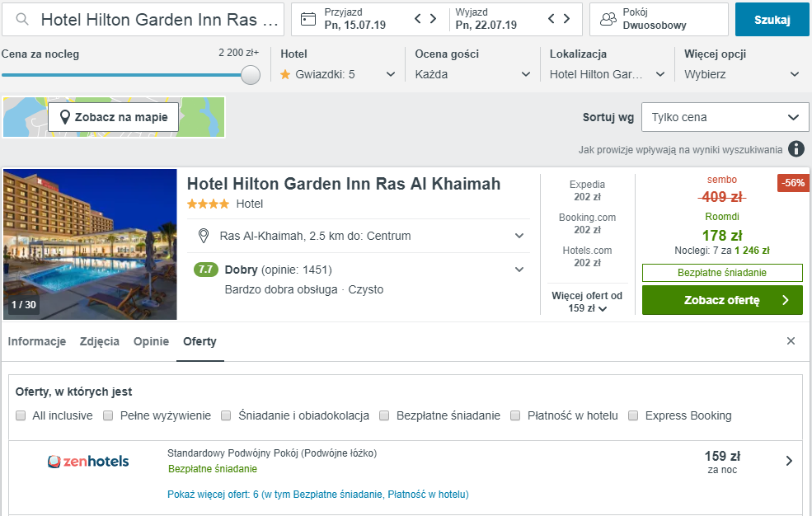Move arrival date one day earlier
The height and width of the screenshot is (516, 812).
pyautogui.click(x=418, y=19)
